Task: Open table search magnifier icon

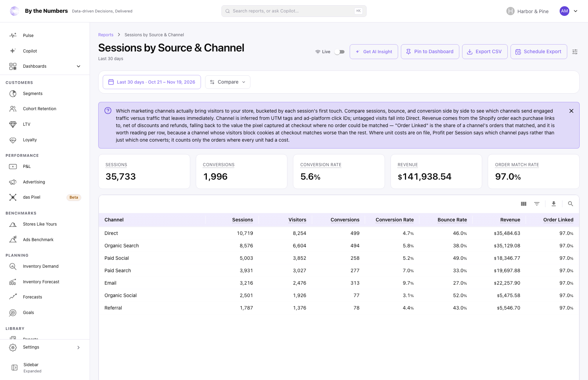Action: click(x=571, y=204)
